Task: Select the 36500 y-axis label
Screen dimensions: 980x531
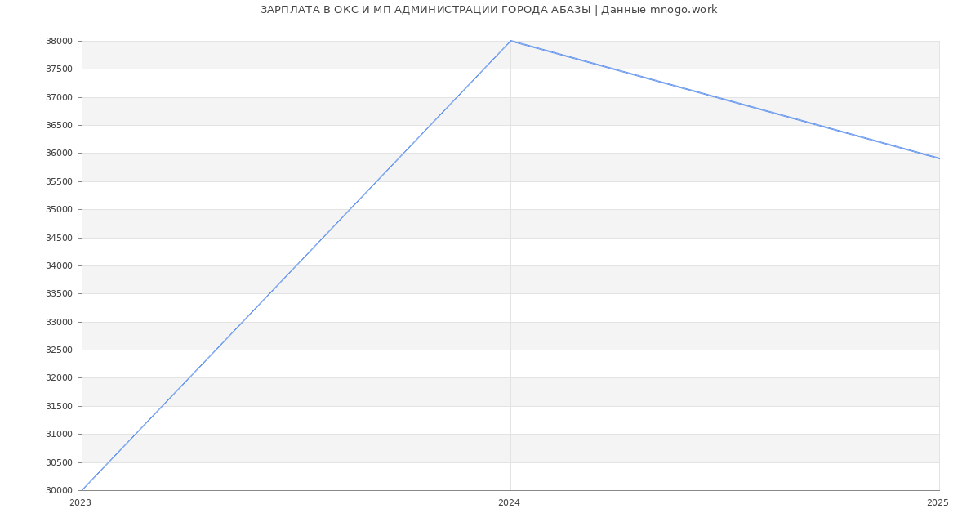Action: (59, 125)
